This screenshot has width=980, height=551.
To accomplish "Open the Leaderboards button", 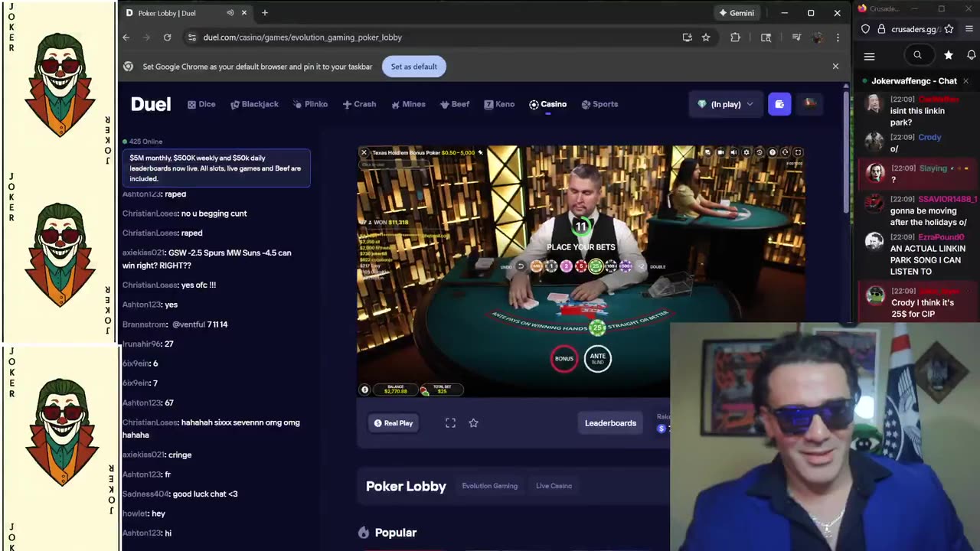I will click(610, 423).
